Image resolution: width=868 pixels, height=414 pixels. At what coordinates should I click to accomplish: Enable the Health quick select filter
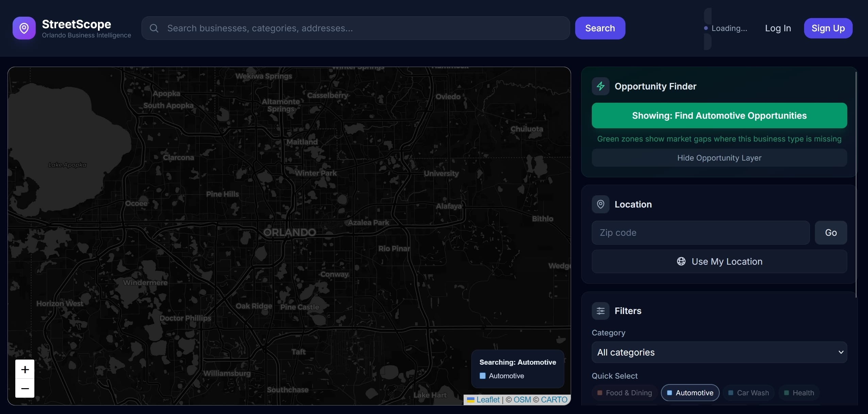coord(798,393)
